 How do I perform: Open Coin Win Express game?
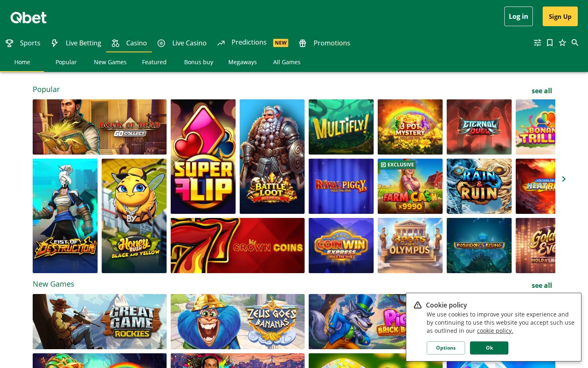coord(341,245)
